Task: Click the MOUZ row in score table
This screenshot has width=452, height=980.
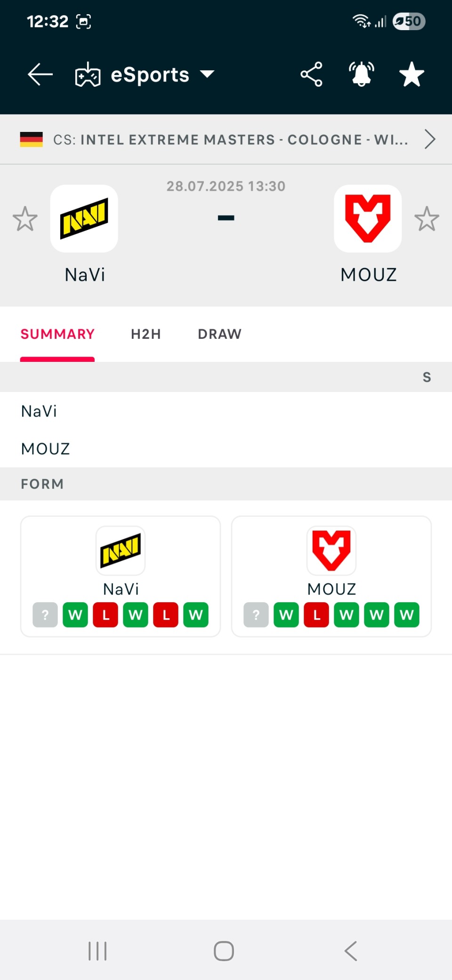Action: pyautogui.click(x=226, y=449)
